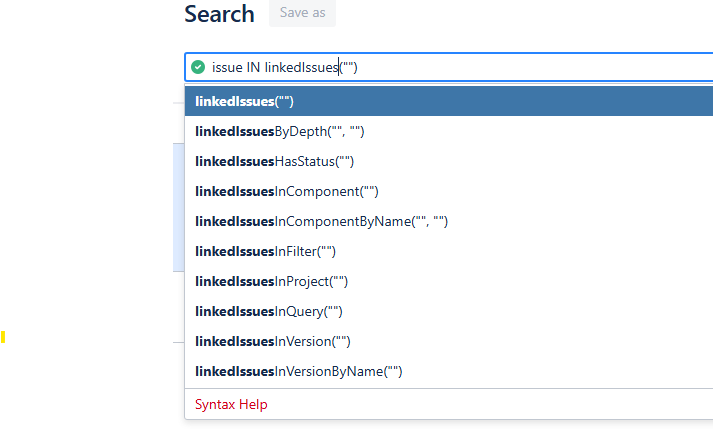Click the Search page heading
The image size is (713, 434).
[219, 14]
